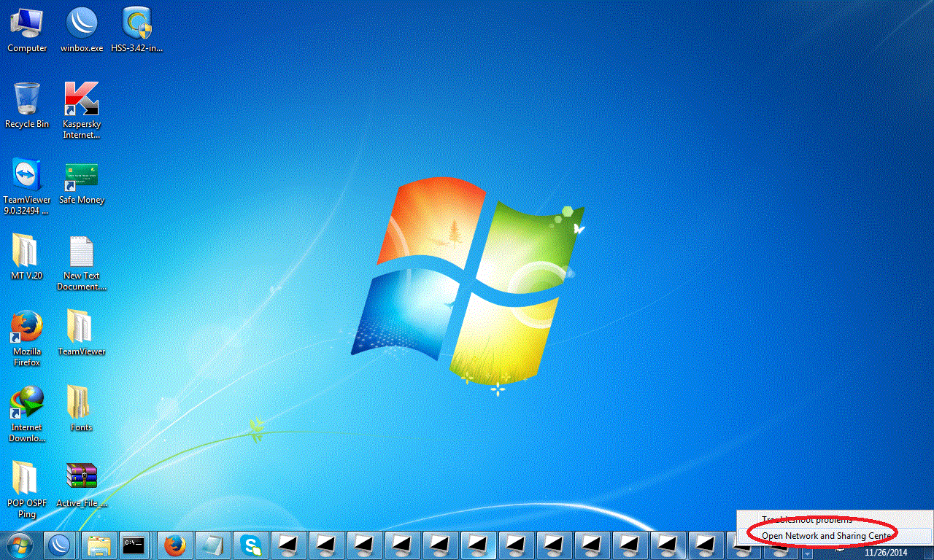Screen dimensions: 934x560
Task: Select the Active_File WinRAR archive icon
Action: [82, 486]
